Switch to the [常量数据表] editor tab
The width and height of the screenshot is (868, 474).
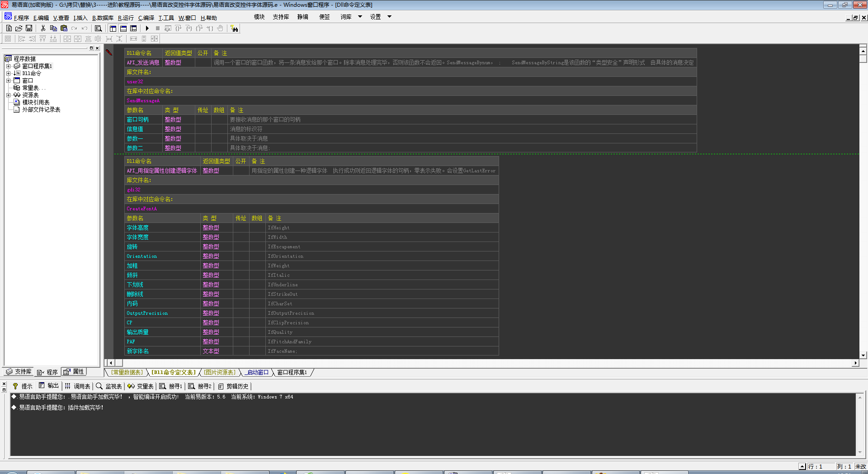coord(127,373)
